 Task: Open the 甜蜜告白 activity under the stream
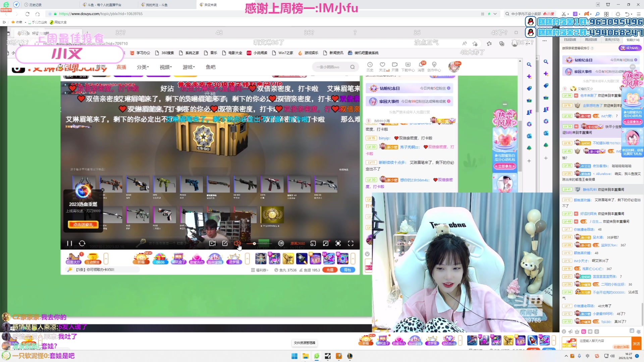(x=197, y=258)
